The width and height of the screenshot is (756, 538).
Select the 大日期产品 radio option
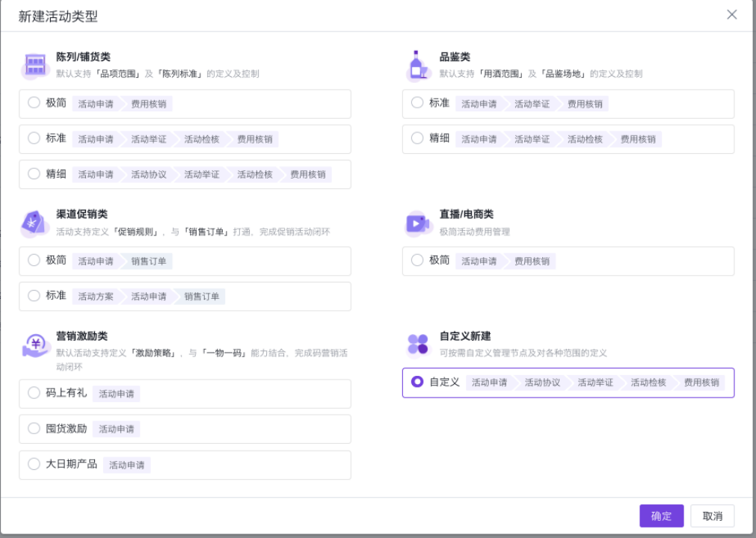pos(34,464)
